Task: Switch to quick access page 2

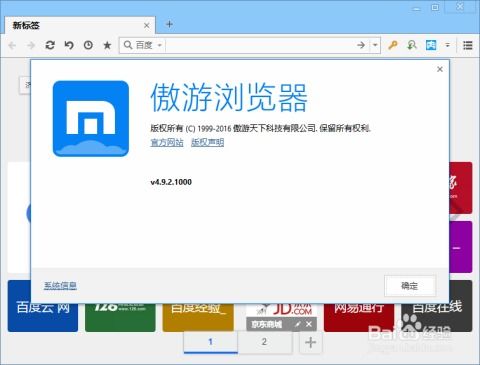Action: coord(264,342)
